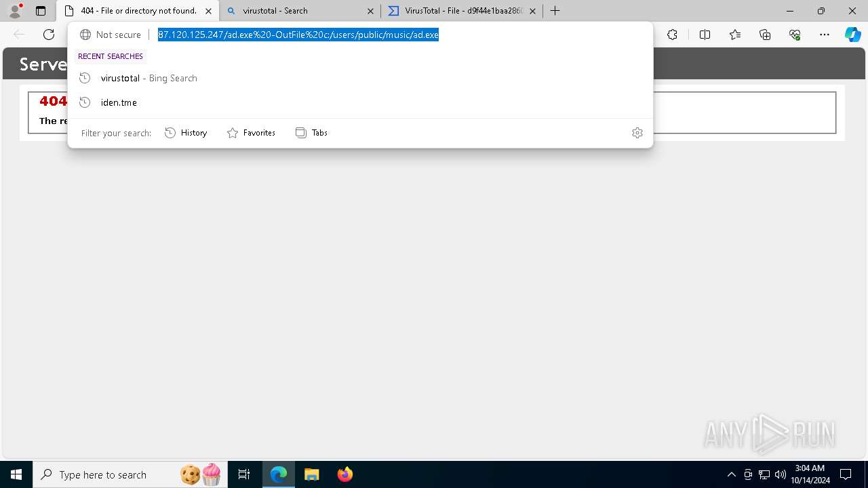Filter the search by Favorites
This screenshot has width=868, height=488.
[251, 133]
